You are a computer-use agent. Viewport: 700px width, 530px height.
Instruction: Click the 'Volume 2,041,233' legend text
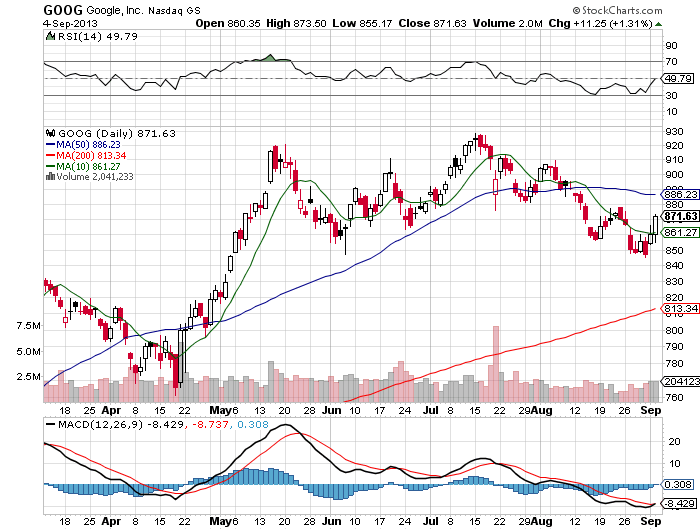tap(95, 177)
